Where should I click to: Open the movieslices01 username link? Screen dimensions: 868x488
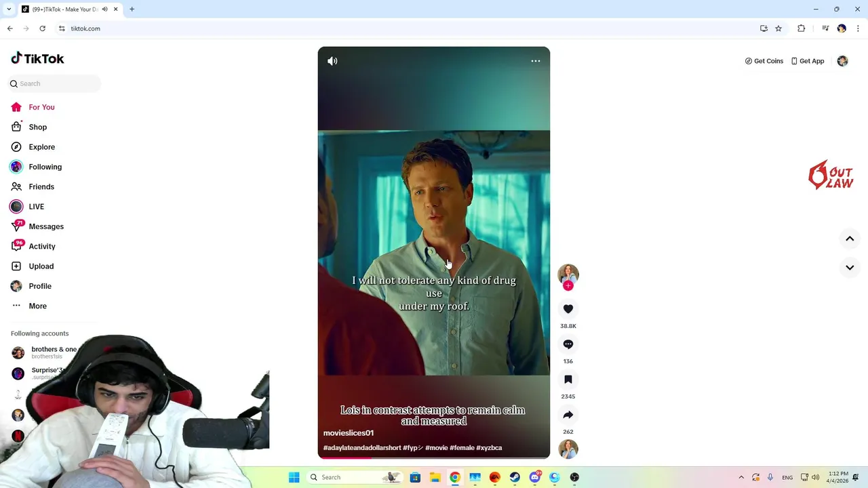pos(349,432)
